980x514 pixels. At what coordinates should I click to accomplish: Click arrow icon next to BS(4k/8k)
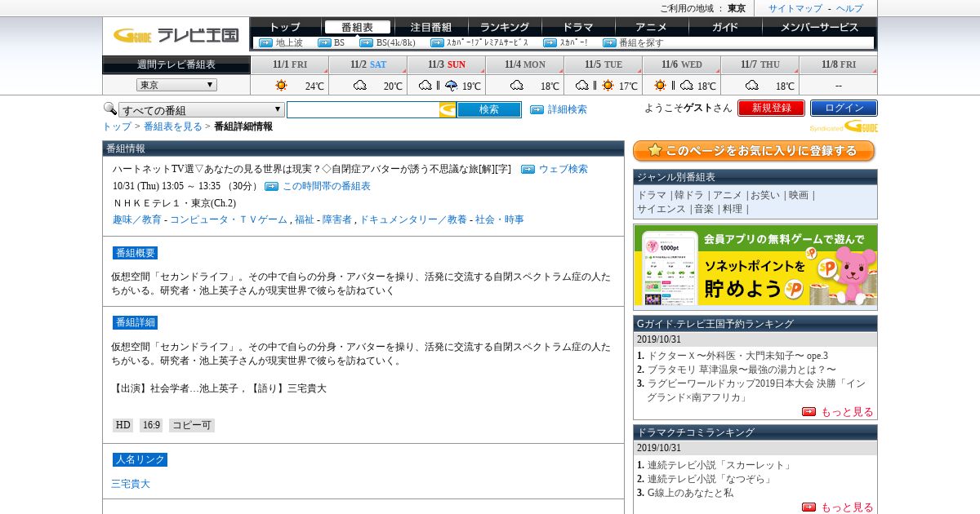366,42
